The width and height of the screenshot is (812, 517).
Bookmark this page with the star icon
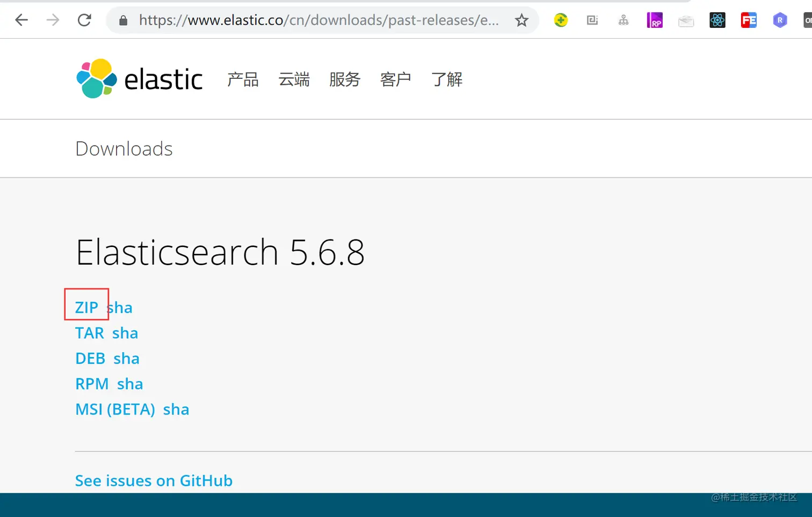(x=521, y=20)
